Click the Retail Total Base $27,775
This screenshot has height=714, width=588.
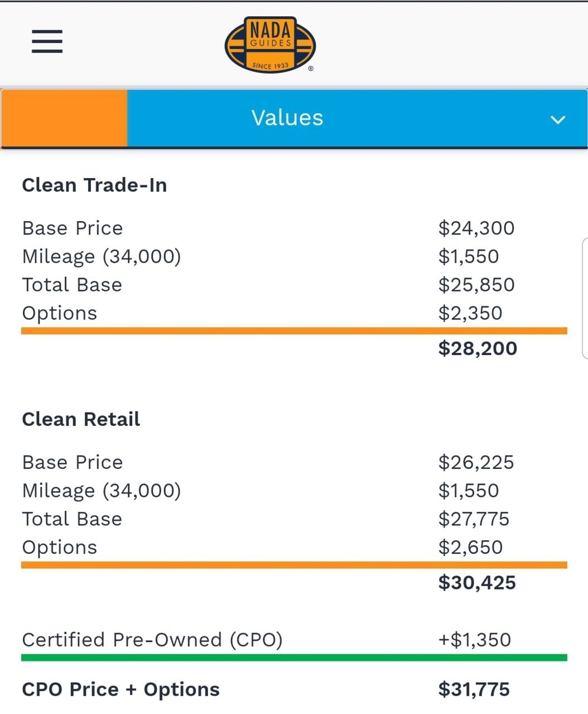pyautogui.click(x=474, y=519)
